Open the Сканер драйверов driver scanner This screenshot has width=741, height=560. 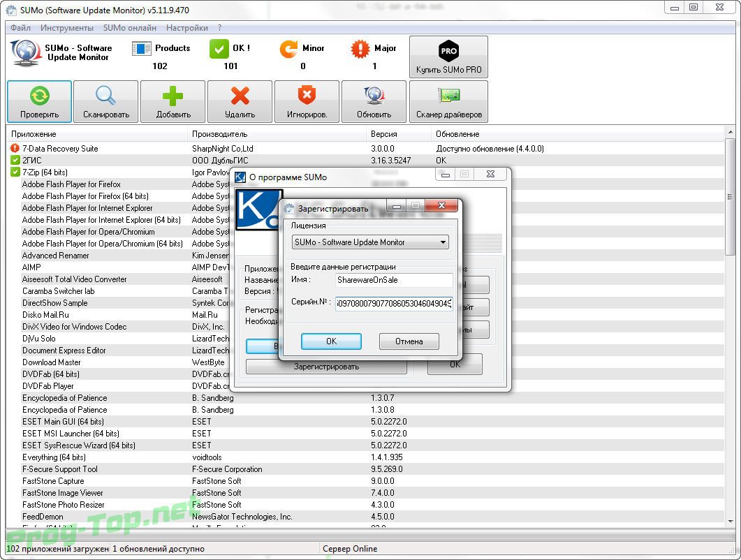click(x=448, y=96)
